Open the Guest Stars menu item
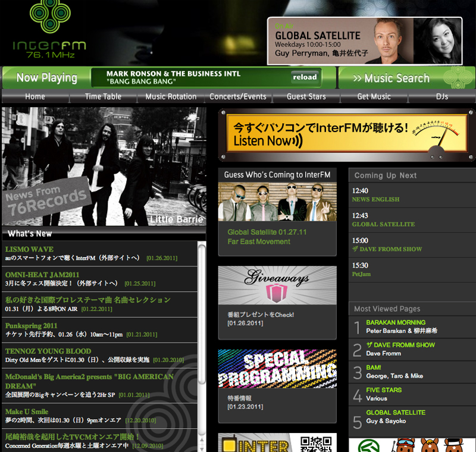This screenshot has height=452, width=476. point(306,96)
